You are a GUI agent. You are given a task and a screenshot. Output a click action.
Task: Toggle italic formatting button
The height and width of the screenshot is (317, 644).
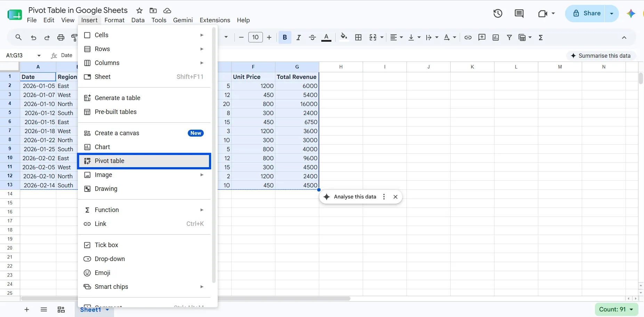pyautogui.click(x=298, y=38)
